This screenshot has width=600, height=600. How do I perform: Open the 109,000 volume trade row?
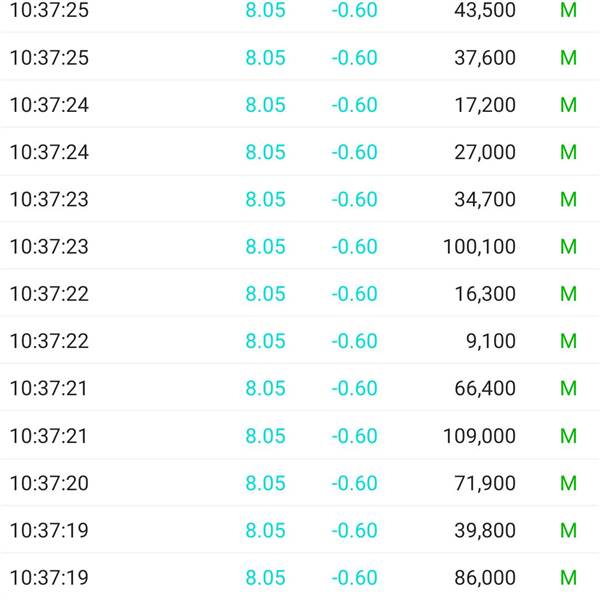(300, 435)
